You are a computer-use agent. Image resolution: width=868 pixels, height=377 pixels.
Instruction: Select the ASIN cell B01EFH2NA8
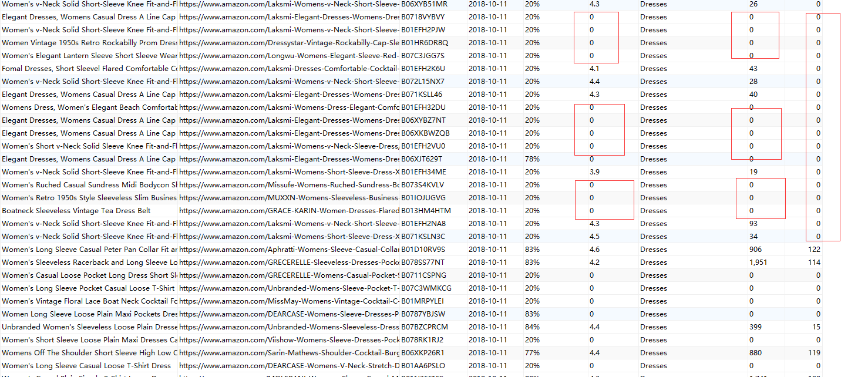423,223
